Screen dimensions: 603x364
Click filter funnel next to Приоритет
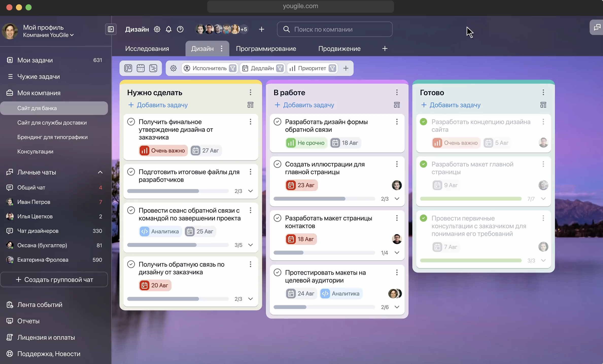pos(332,68)
